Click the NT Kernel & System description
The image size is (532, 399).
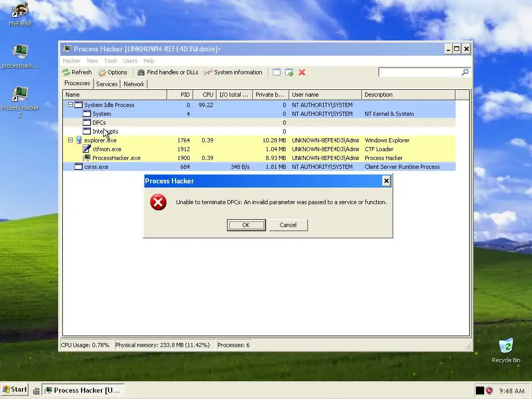coord(389,114)
